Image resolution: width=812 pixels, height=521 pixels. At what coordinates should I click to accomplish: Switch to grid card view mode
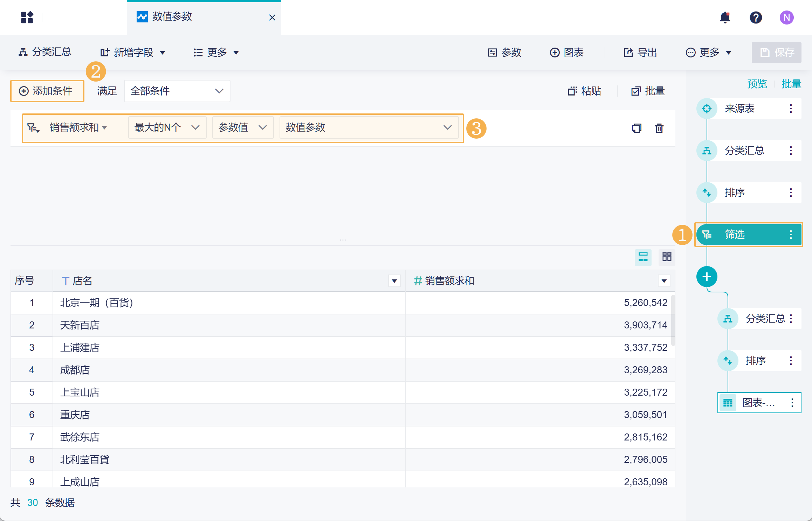point(667,257)
